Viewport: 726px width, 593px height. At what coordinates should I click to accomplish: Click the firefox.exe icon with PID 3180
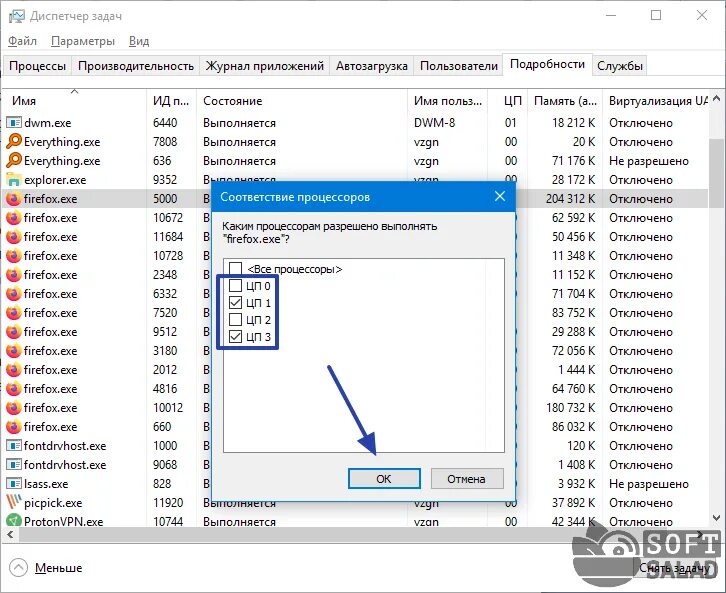[x=14, y=350]
